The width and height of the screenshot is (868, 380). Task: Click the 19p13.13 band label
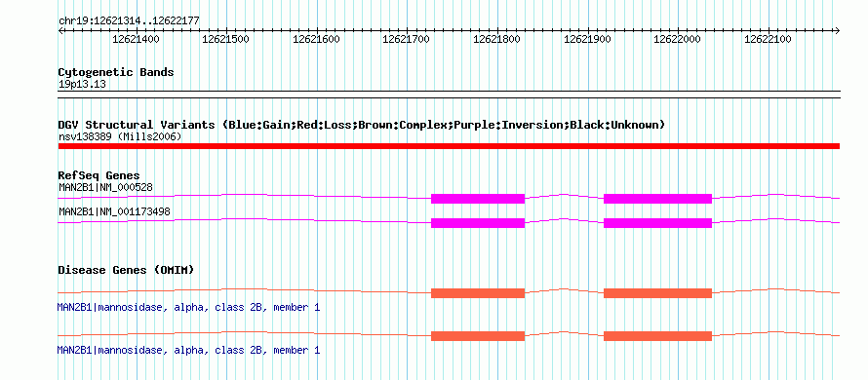(x=82, y=84)
